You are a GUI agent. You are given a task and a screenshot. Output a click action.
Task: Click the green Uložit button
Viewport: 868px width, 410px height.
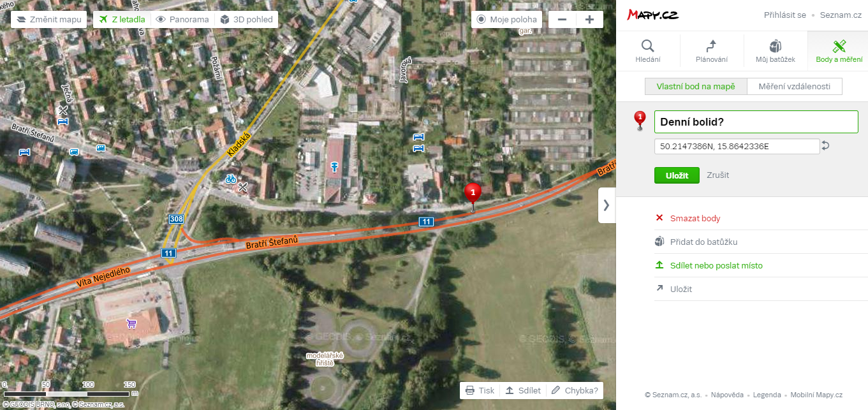coord(677,175)
